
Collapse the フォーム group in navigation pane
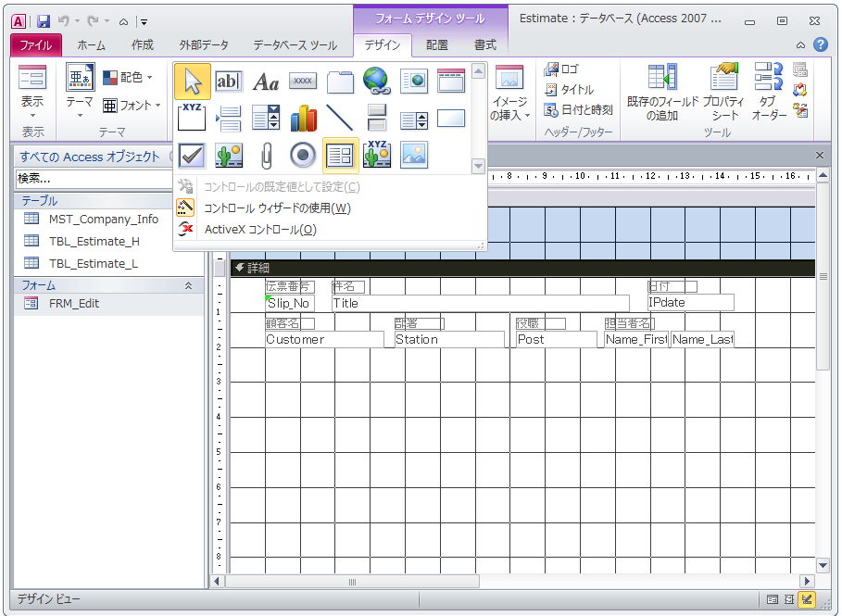click(x=188, y=285)
